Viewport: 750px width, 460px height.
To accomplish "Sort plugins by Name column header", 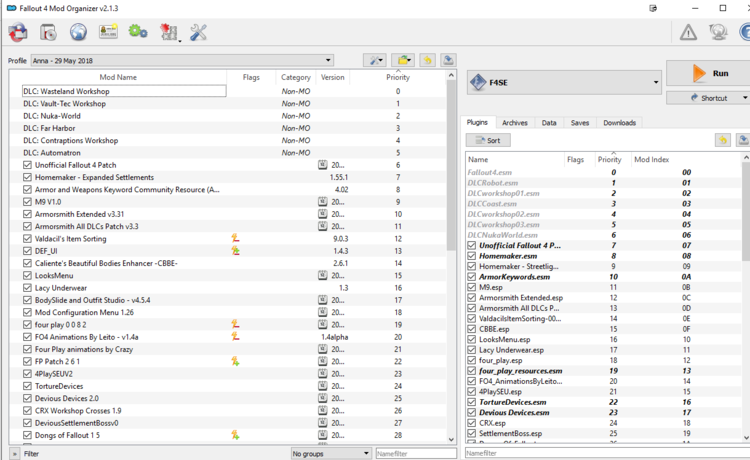I will click(x=516, y=159).
